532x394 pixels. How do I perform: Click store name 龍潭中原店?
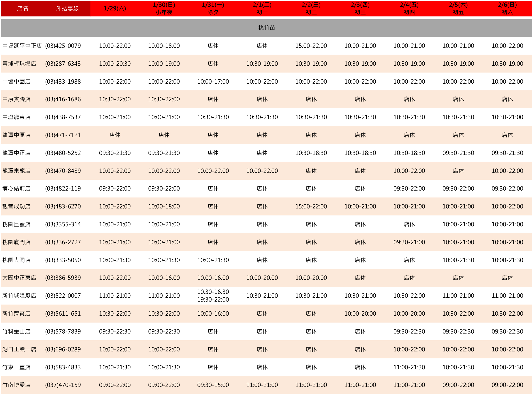coord(17,135)
